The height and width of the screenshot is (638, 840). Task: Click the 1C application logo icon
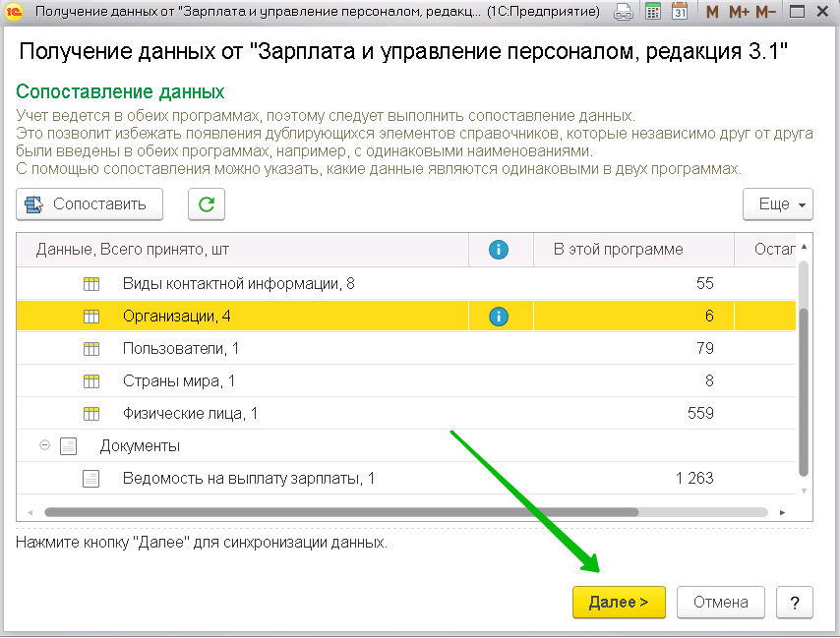click(14, 11)
